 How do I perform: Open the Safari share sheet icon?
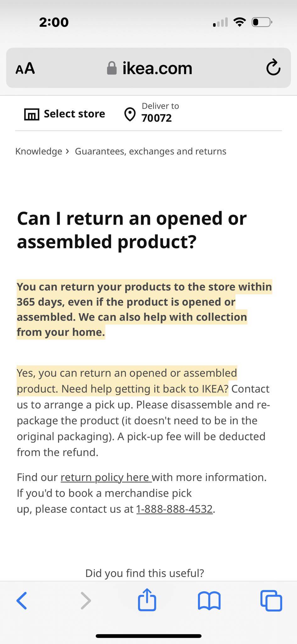point(147,599)
